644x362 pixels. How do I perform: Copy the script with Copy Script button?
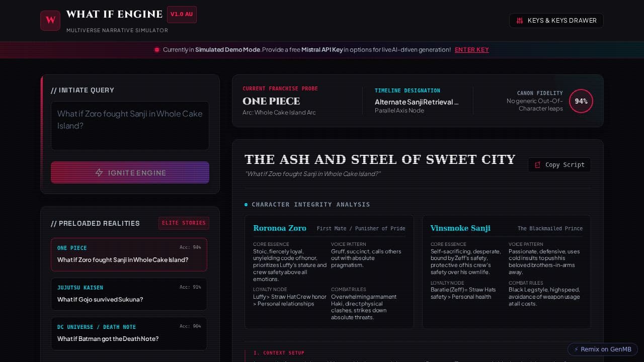click(559, 165)
